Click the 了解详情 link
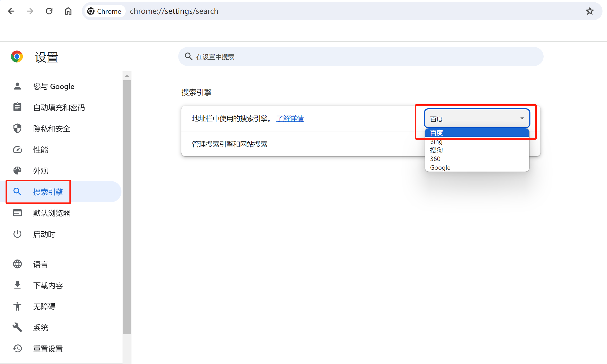Image resolution: width=607 pixels, height=364 pixels. point(290,119)
